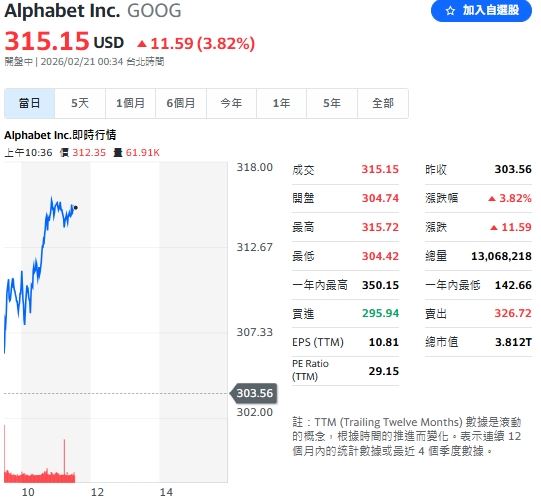Click the star icon in watchlist button

click(450, 11)
